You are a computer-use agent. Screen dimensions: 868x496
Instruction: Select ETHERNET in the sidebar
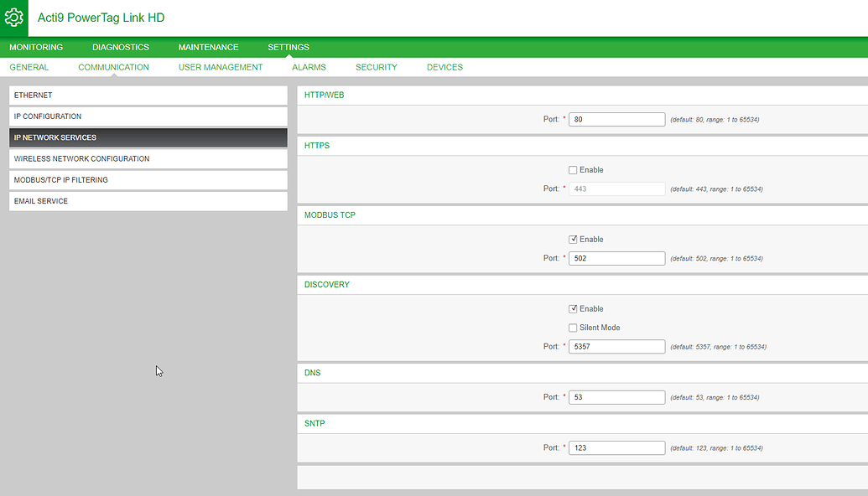click(148, 95)
